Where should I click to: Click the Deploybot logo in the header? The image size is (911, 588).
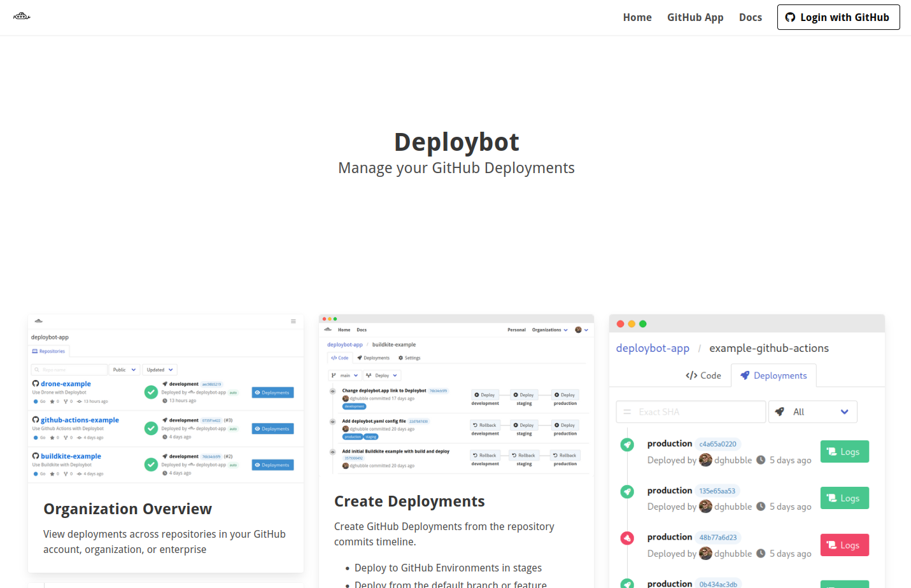(22, 17)
